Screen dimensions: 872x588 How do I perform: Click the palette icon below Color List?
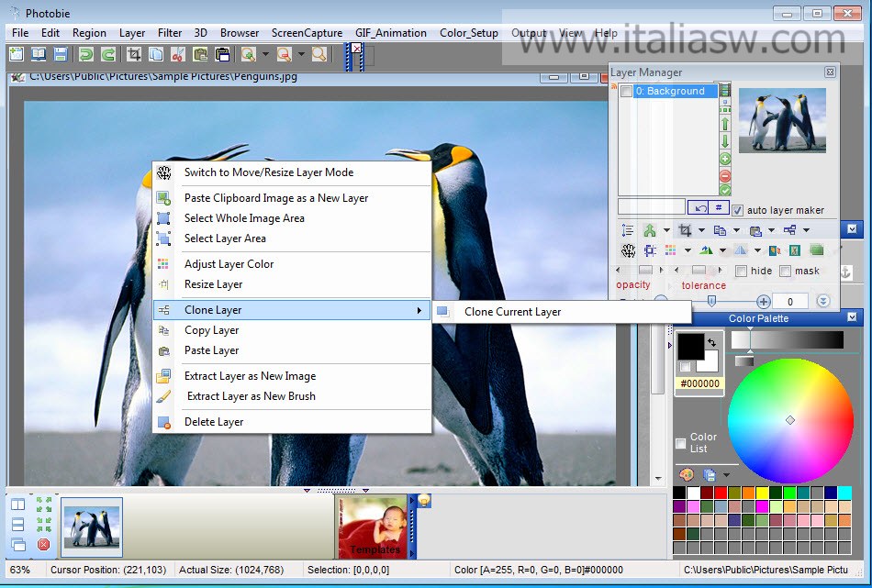[687, 474]
